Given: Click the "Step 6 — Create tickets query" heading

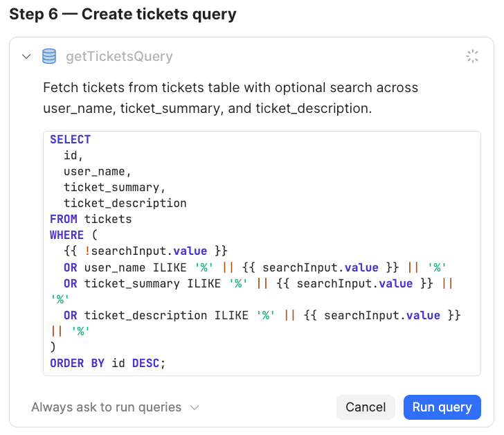Looking at the screenshot, I should tap(123, 14).
